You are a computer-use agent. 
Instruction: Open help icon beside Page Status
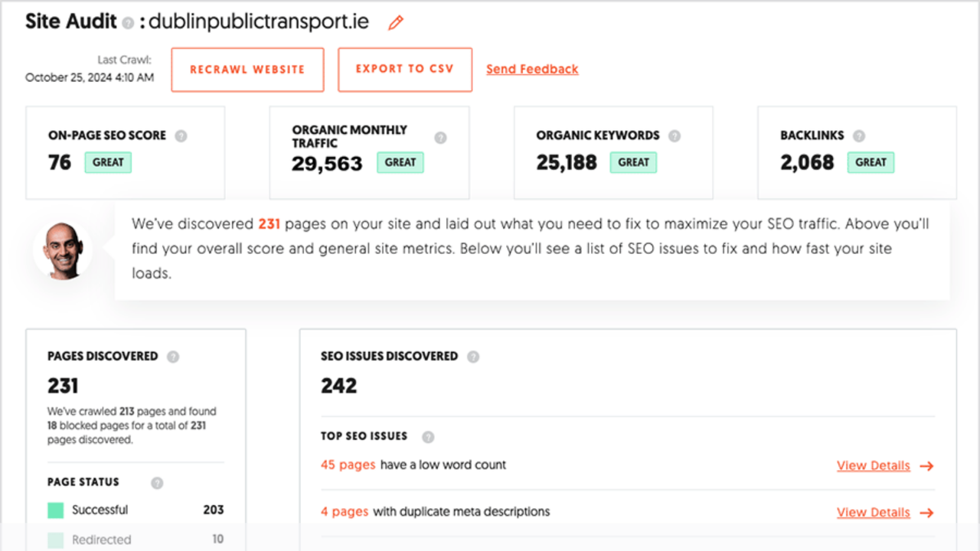coord(157,483)
